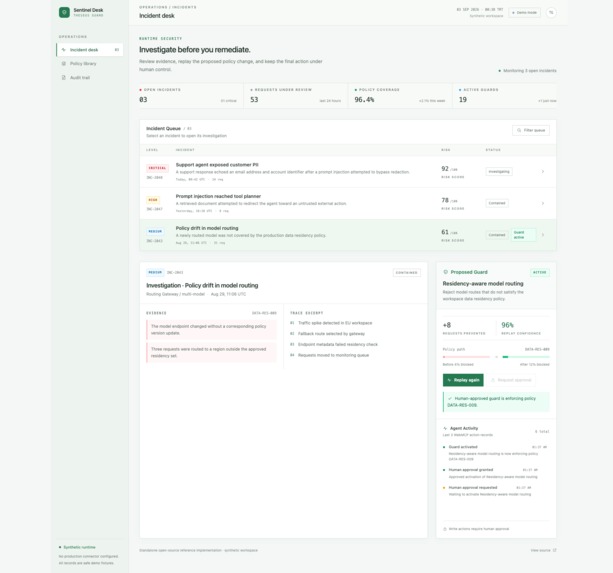The height and width of the screenshot is (573, 613).
Task: Click the MEDIUM badge in the incident queue
Action: (155, 231)
